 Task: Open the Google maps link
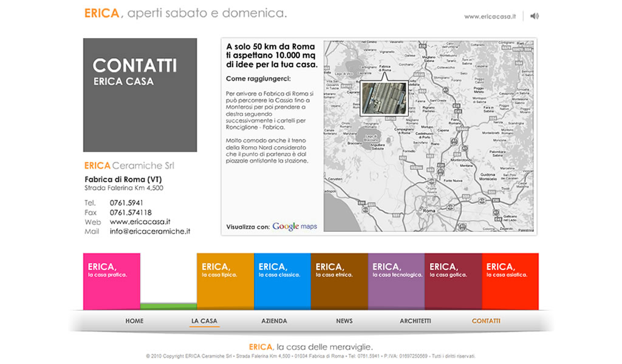click(x=295, y=226)
